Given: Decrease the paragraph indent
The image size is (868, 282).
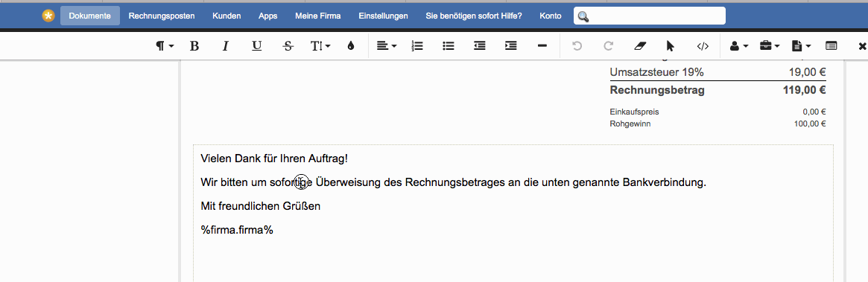Looking at the screenshot, I should (480, 46).
